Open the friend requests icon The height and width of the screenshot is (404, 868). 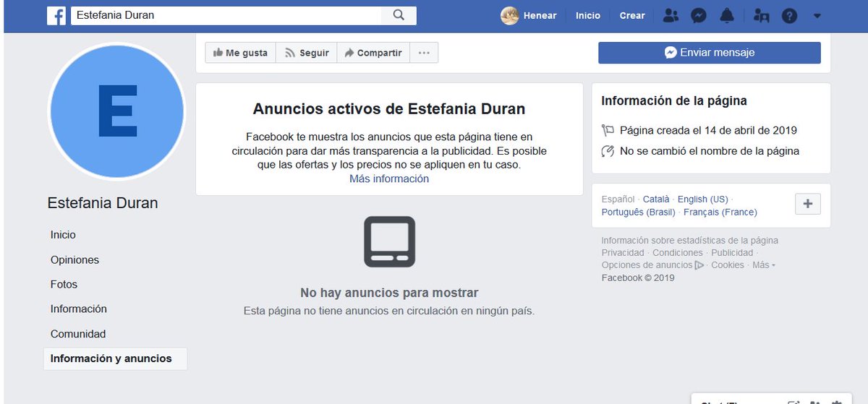coord(671,15)
